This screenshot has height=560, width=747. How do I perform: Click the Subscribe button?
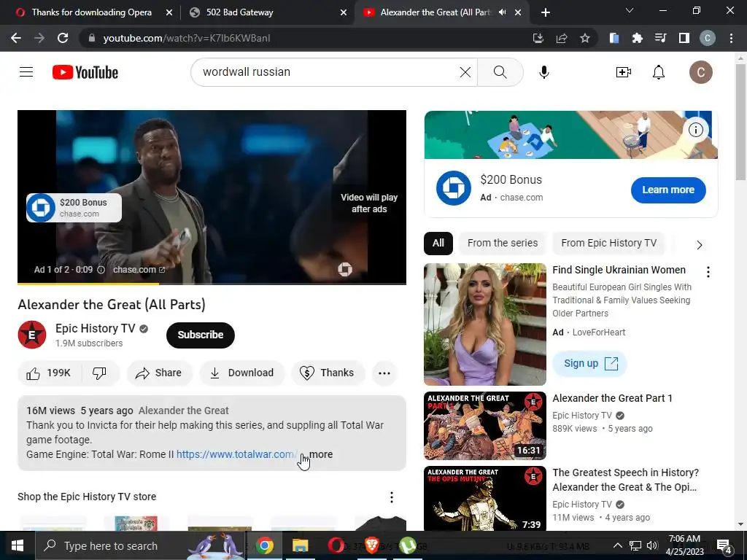point(201,335)
